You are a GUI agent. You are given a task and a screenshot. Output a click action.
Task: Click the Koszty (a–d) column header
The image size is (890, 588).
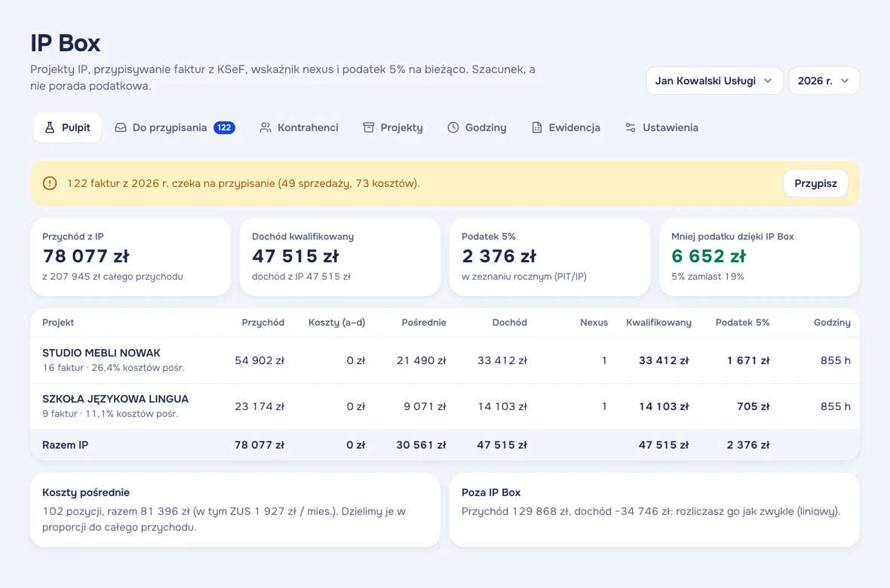coord(336,323)
